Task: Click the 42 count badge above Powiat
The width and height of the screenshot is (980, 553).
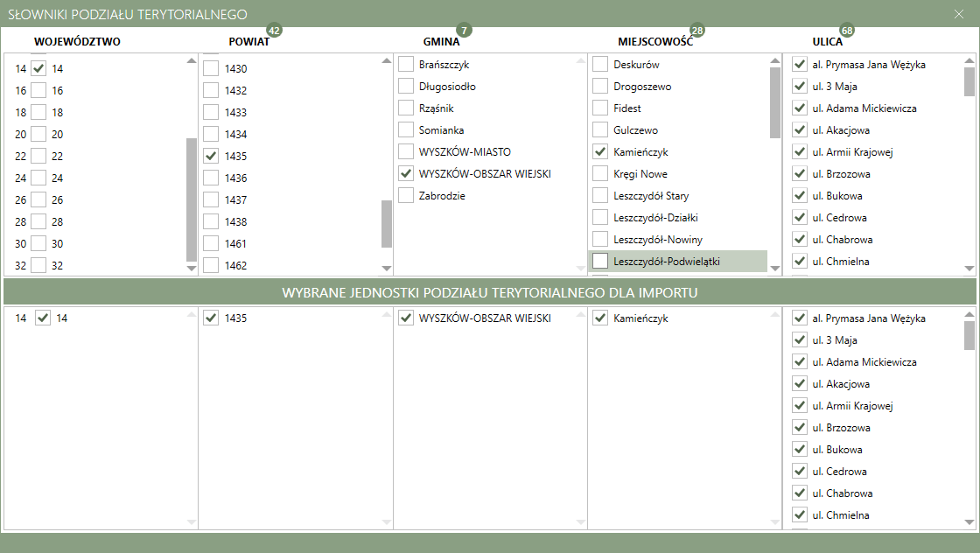Action: coord(274,31)
